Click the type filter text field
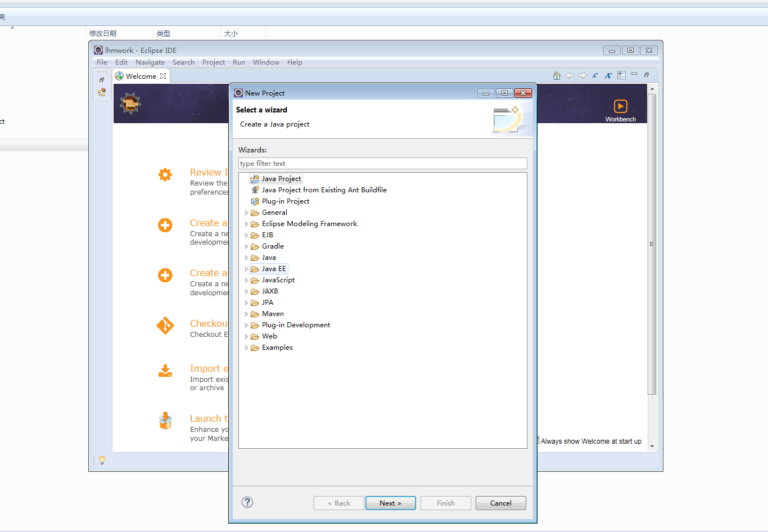The width and height of the screenshot is (768, 532). 383,164
